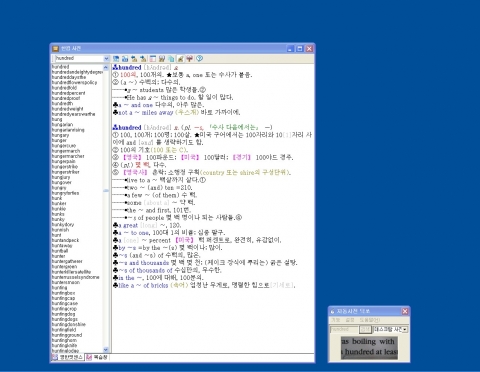This screenshot has height=372, width=480.
Task: Click the window layout toolbar icon
Action: coord(153,59)
